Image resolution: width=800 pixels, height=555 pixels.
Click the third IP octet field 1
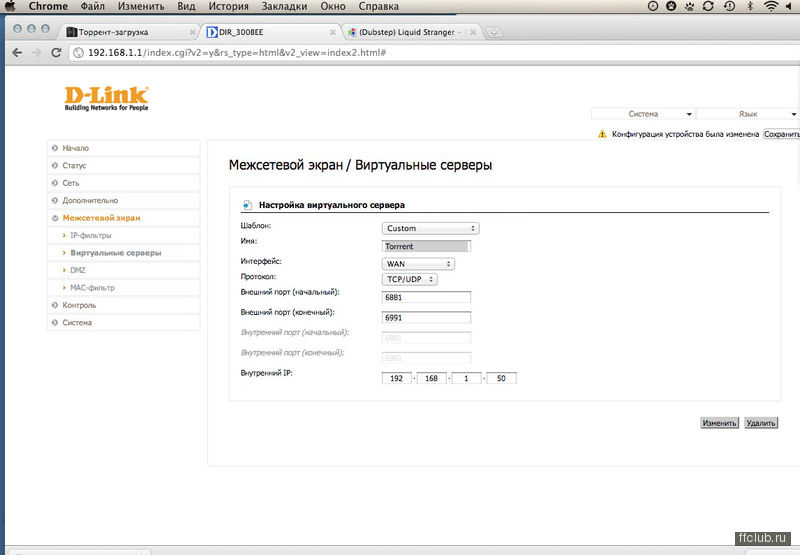(466, 378)
